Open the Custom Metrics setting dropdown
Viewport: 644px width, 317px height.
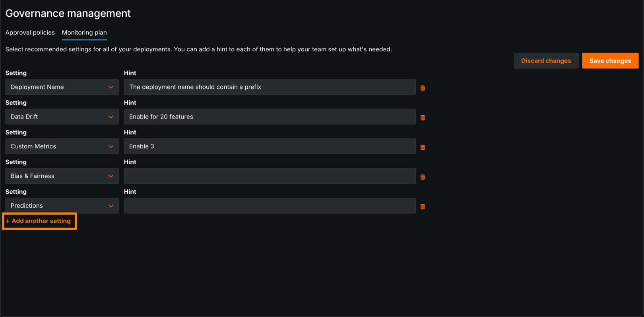[62, 146]
